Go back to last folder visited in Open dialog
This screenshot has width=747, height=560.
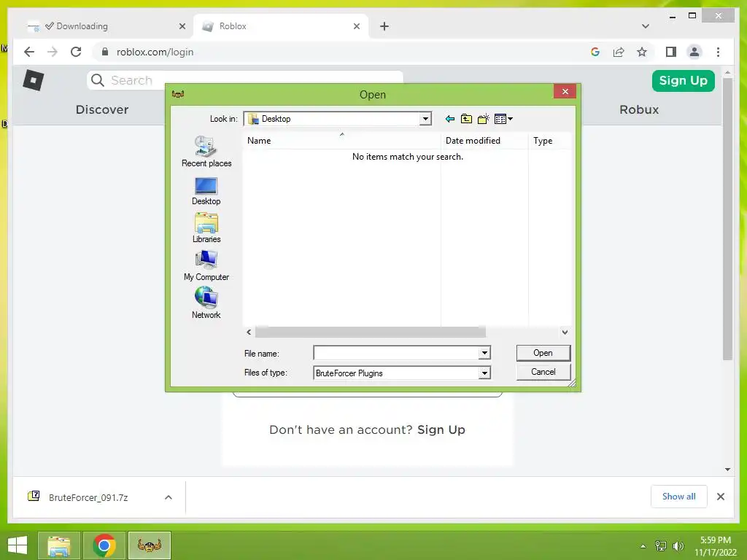pyautogui.click(x=449, y=119)
